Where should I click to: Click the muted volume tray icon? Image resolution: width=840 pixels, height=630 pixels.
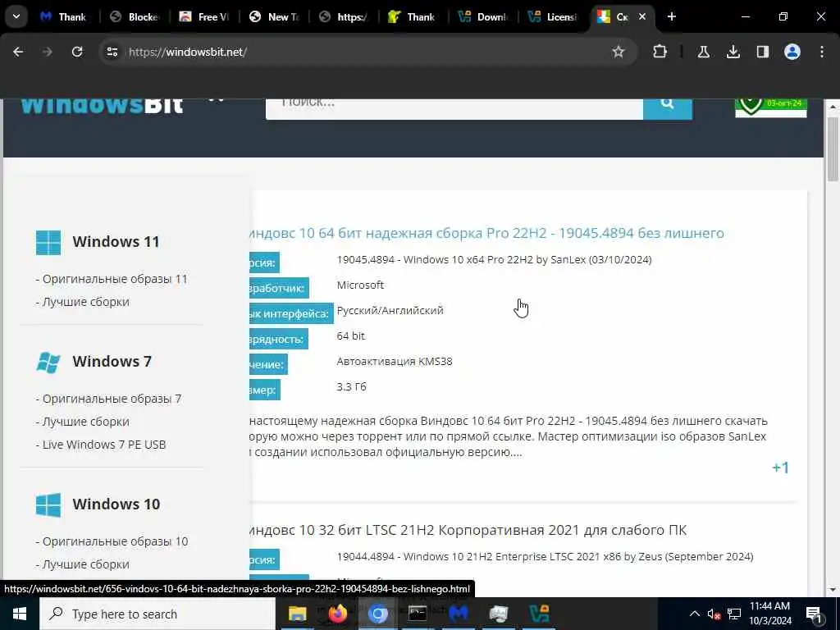point(714,614)
